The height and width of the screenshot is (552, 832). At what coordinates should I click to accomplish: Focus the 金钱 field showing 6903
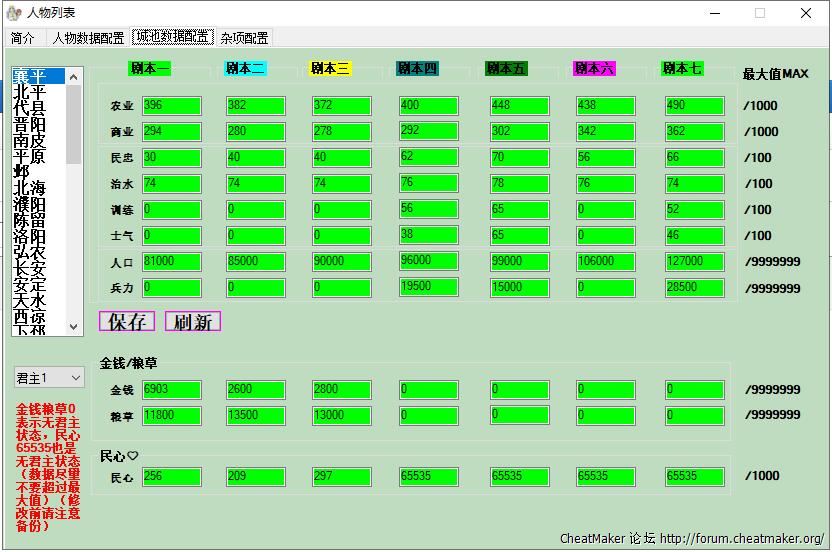pyautogui.click(x=171, y=389)
